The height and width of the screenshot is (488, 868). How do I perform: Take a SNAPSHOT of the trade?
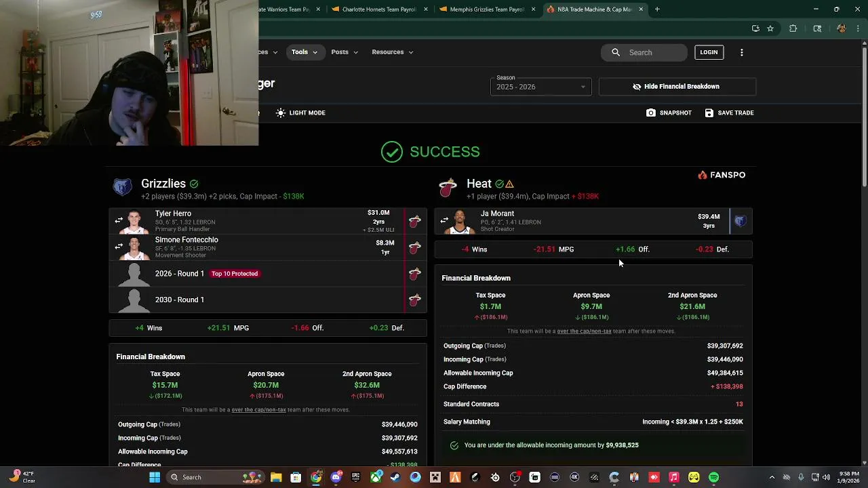click(669, 113)
